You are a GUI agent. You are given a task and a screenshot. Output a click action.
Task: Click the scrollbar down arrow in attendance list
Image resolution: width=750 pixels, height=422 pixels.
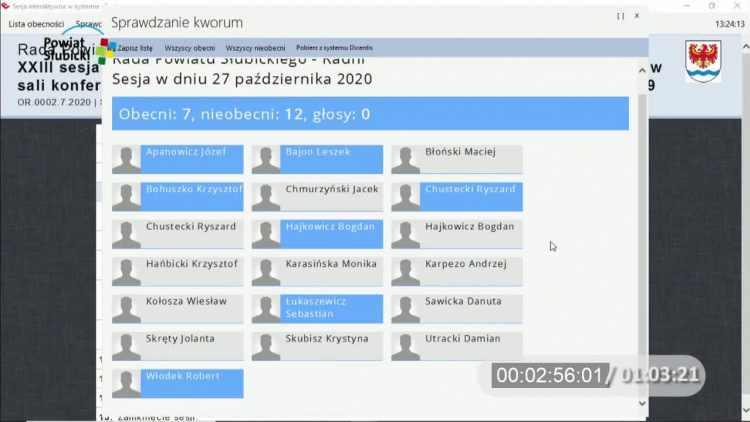(x=642, y=403)
